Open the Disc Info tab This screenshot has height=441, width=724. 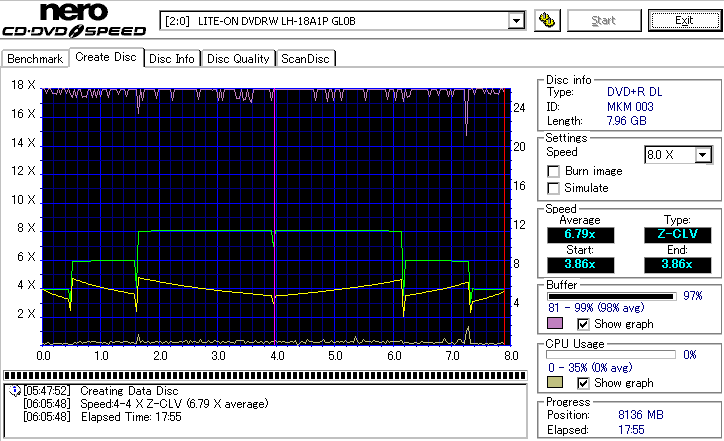172,59
